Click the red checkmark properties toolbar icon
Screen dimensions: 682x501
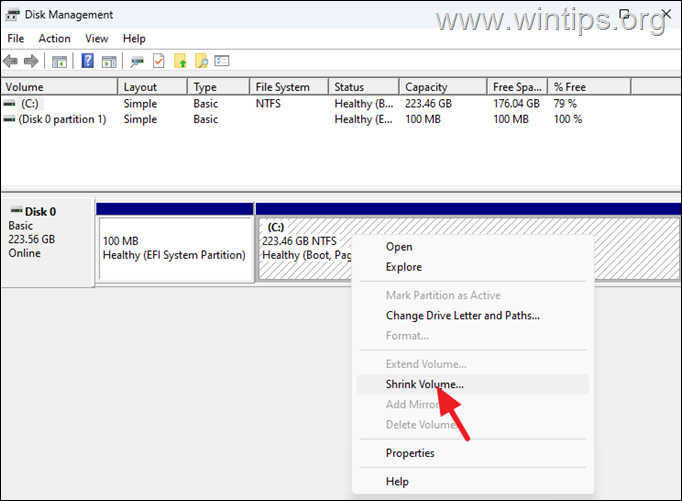click(x=158, y=62)
